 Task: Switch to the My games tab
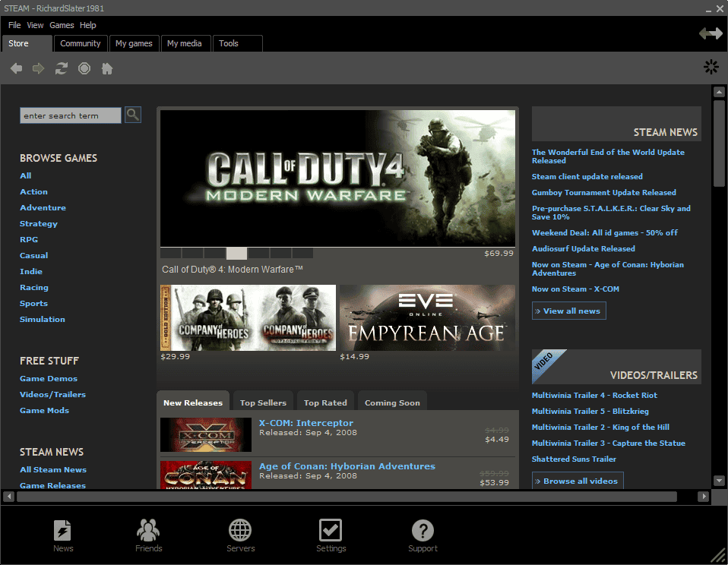tap(134, 43)
